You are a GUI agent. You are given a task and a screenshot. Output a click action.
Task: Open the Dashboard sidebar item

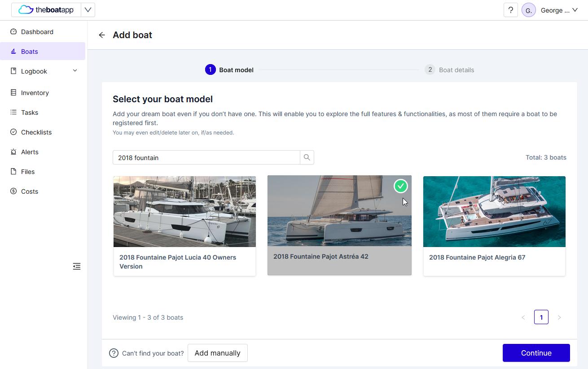coord(37,32)
